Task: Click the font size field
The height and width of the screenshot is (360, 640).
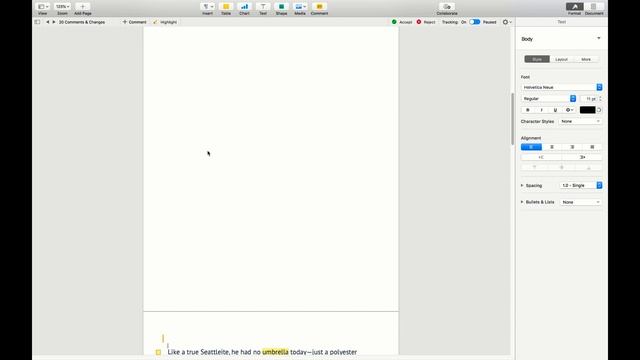Action: pyautogui.click(x=589, y=99)
